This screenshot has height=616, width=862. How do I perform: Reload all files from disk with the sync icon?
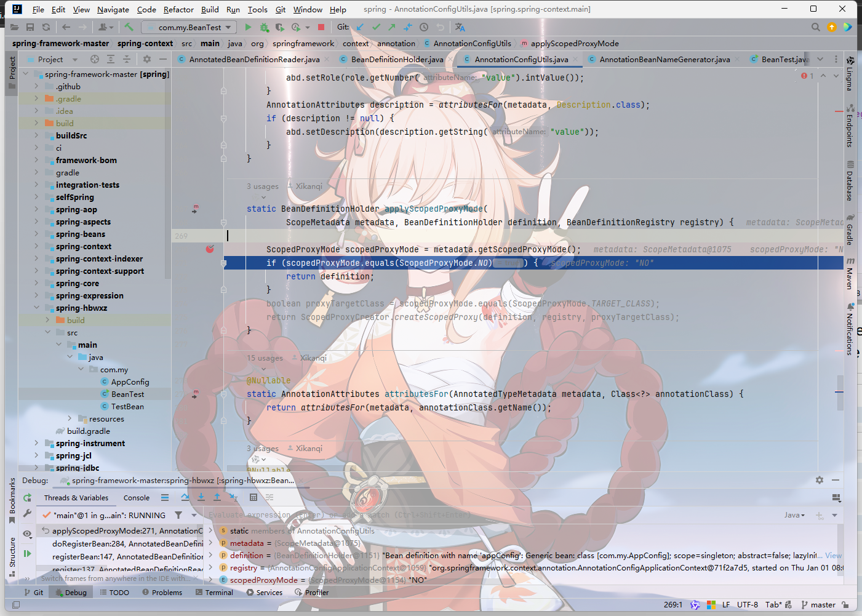click(46, 27)
